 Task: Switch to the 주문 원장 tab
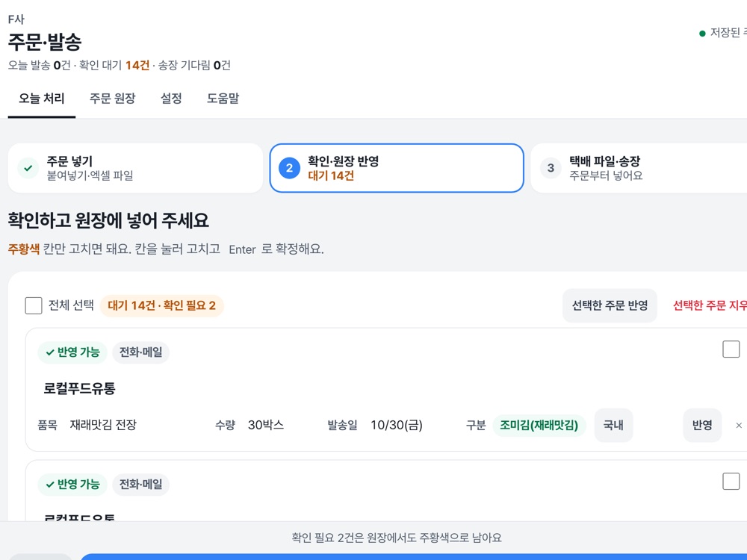click(113, 99)
